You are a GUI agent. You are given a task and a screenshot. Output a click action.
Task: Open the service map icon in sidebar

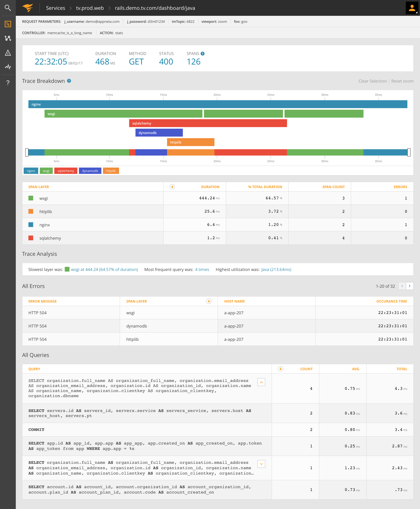coord(8,38)
